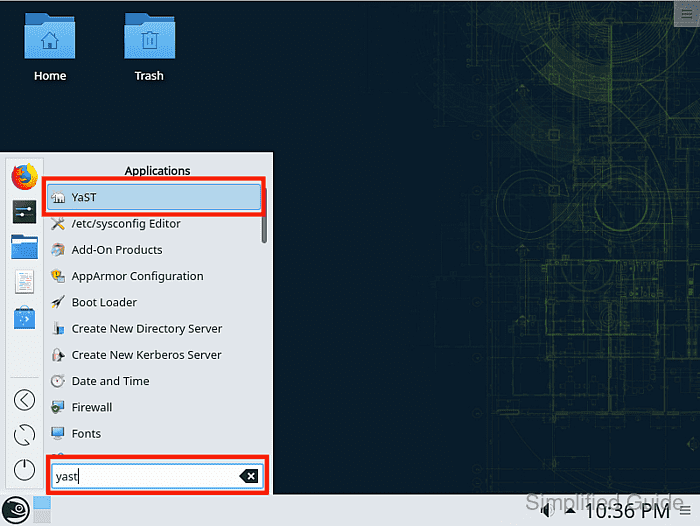The height and width of the screenshot is (526, 700).
Task: Open desktop toolbox menu top-right
Action: pos(687,14)
